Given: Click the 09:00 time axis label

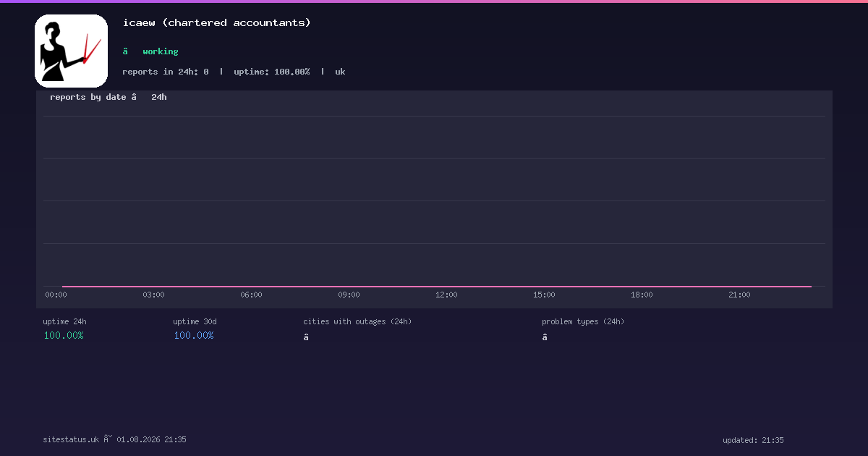Looking at the screenshot, I should tap(349, 295).
